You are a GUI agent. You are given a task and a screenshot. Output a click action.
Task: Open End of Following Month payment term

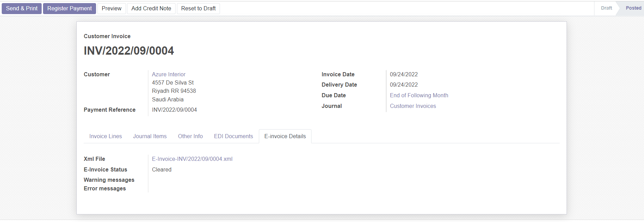click(419, 96)
